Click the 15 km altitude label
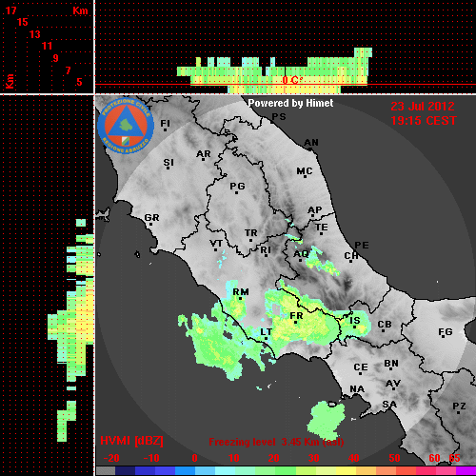Image resolution: width=476 pixels, height=476 pixels. [x=23, y=22]
